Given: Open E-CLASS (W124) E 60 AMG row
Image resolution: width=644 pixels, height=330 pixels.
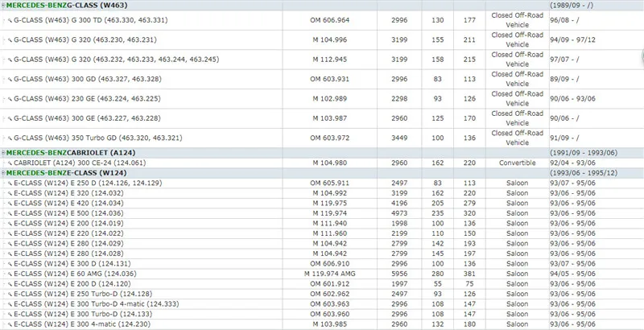Looking at the screenshot, I should pyautogui.click(x=322, y=274).
